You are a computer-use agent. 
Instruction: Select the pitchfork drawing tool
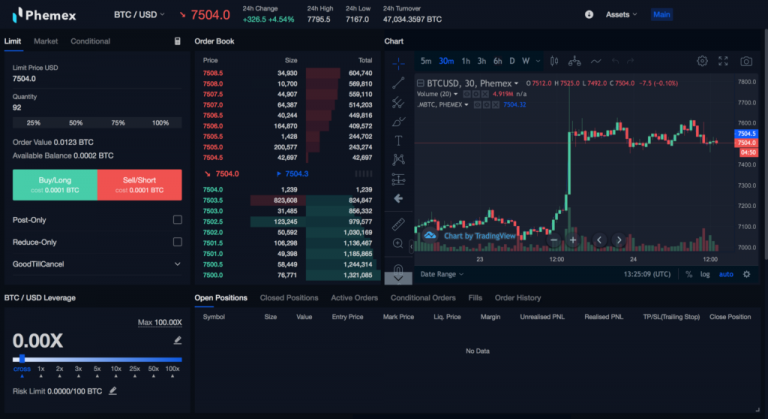tap(398, 102)
